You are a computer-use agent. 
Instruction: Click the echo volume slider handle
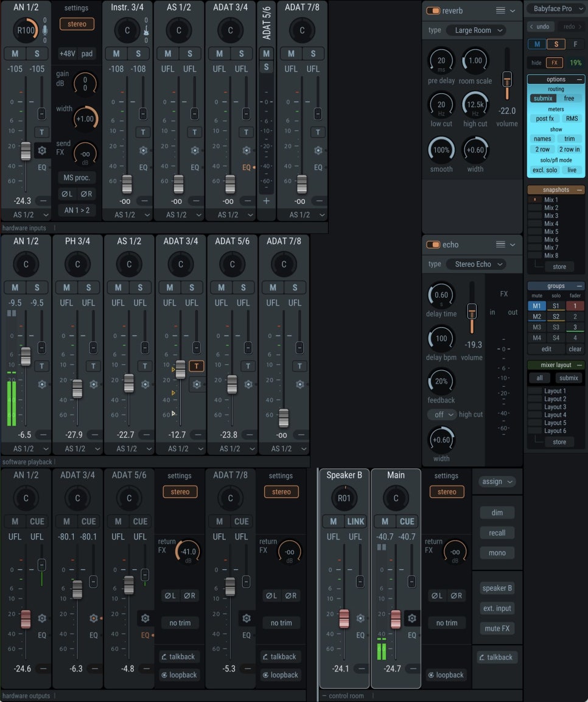click(x=472, y=311)
